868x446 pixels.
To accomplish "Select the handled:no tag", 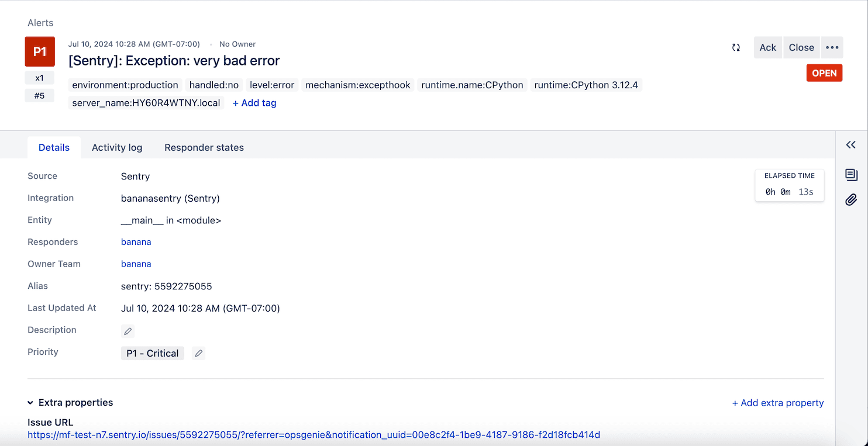I will point(214,85).
